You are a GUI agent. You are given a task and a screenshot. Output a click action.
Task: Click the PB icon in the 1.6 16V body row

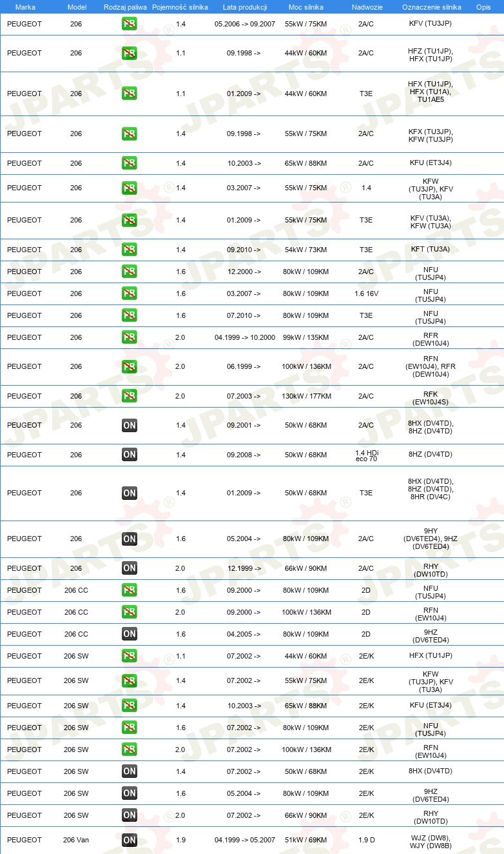130,293
